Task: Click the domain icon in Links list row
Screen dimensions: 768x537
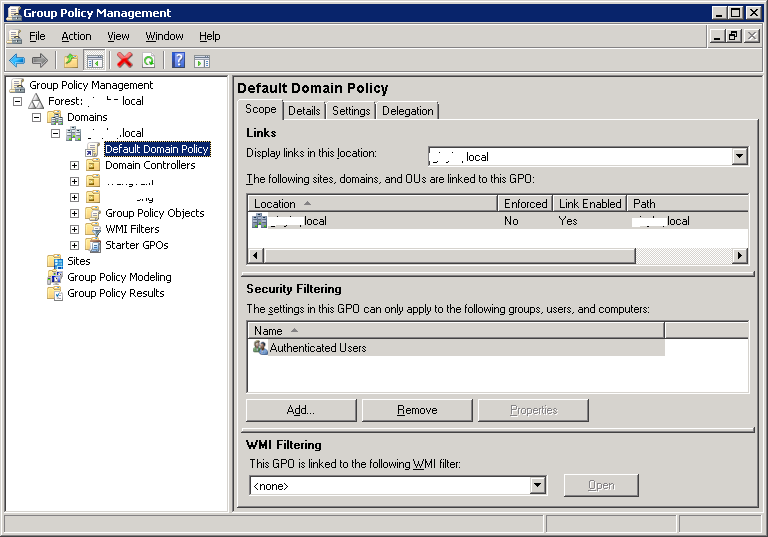Action: (x=259, y=221)
